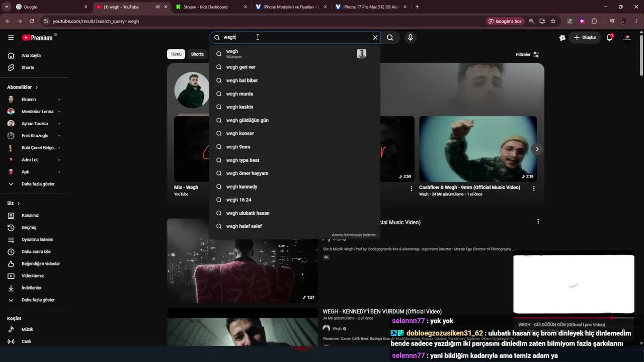Open the browser media controls icon
This screenshot has width=644, height=362.
[x=612, y=21]
